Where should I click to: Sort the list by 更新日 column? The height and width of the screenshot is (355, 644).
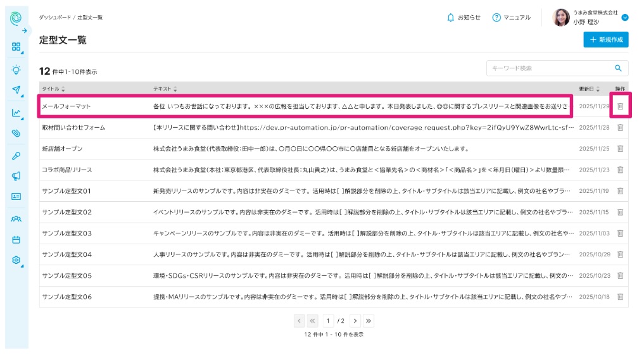point(588,89)
